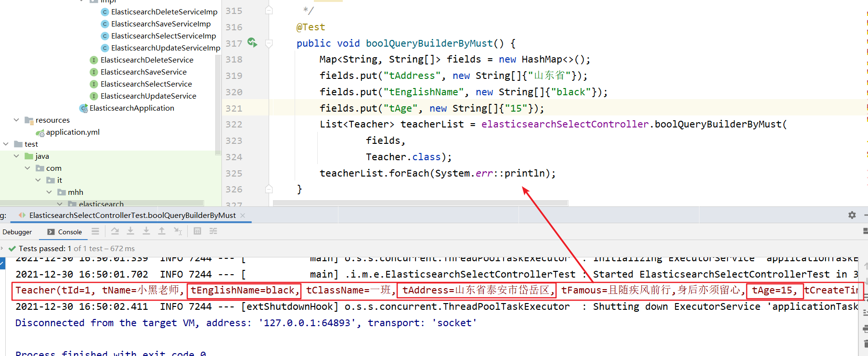Click tAge=15 in console output

[775, 290]
